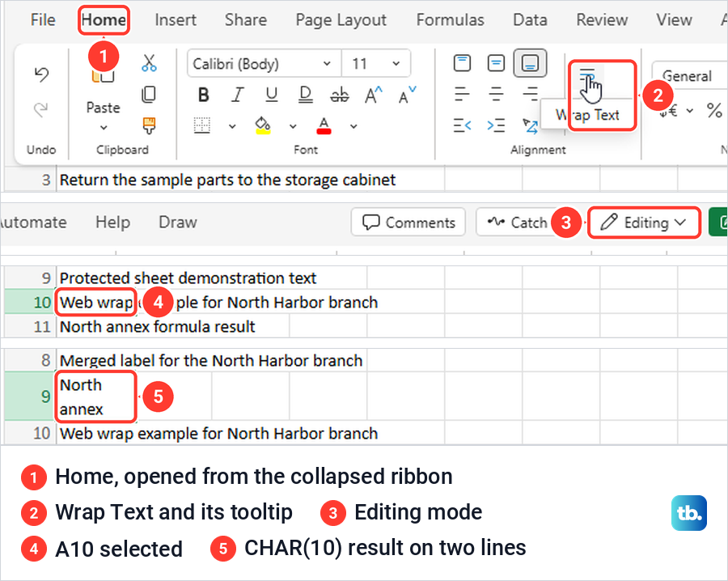Expand the Borders dropdown arrow
The image size is (728, 581).
232,126
